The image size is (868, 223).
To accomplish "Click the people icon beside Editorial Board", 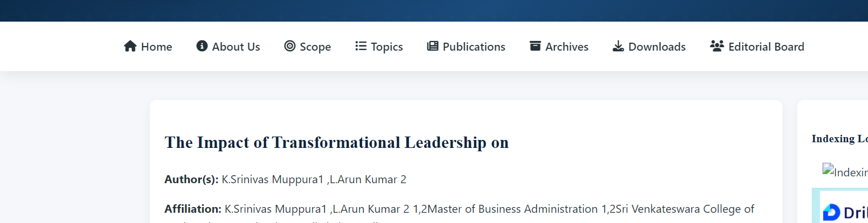I will 717,46.
